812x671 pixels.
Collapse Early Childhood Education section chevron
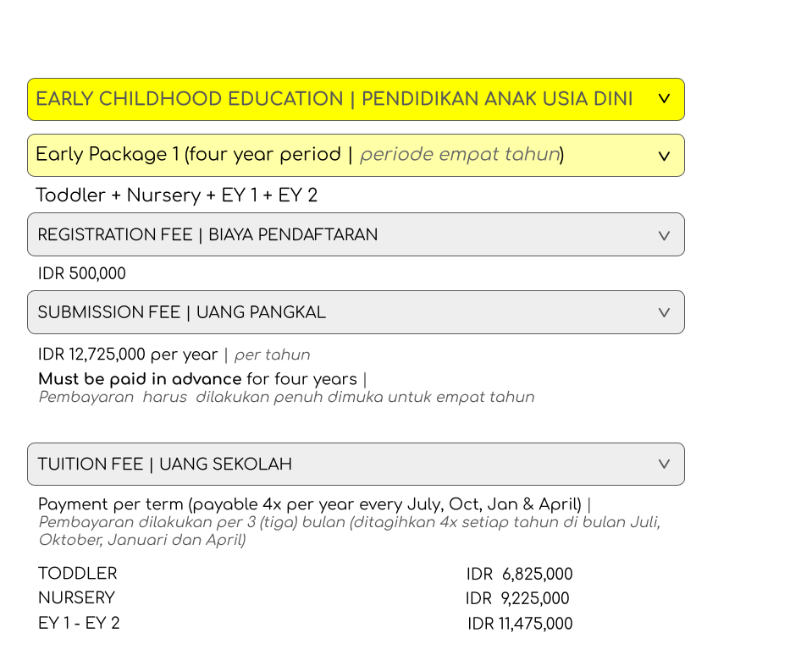664,99
